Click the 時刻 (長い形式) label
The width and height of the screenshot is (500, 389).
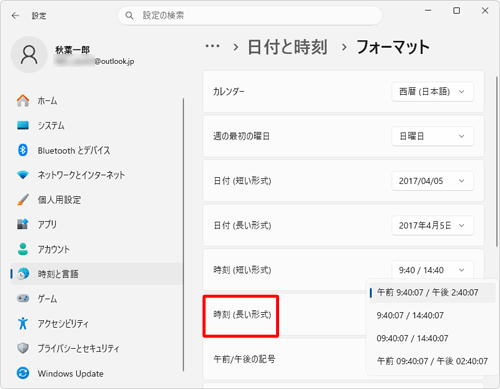click(242, 314)
